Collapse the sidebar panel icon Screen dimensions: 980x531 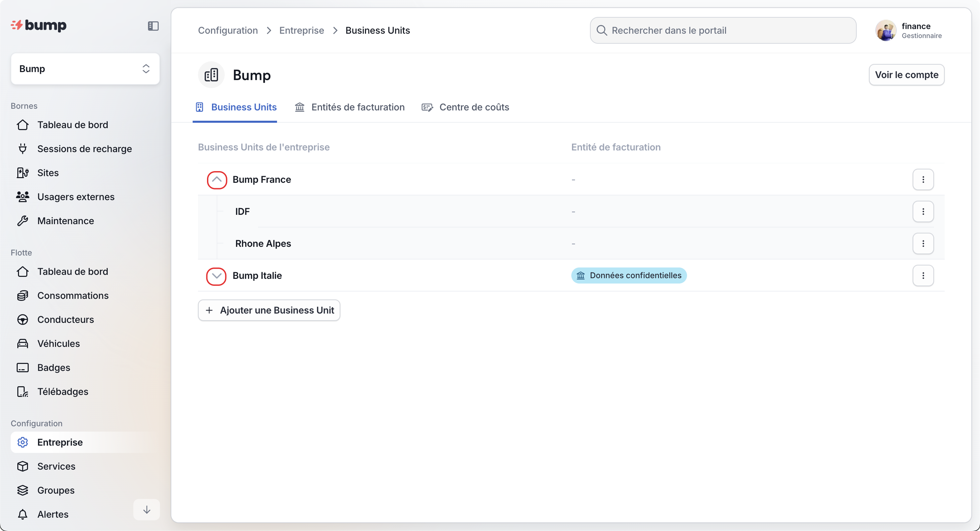(x=153, y=26)
